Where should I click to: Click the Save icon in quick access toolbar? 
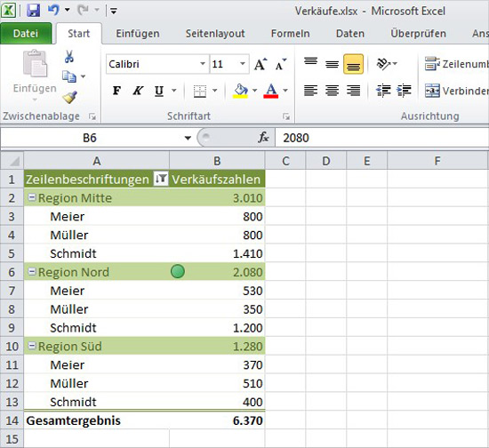click(33, 11)
